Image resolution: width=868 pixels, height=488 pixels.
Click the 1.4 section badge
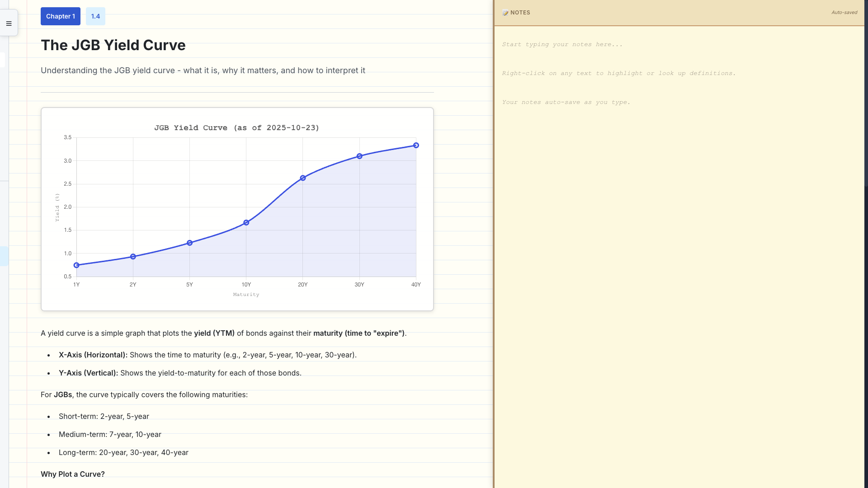coord(95,16)
